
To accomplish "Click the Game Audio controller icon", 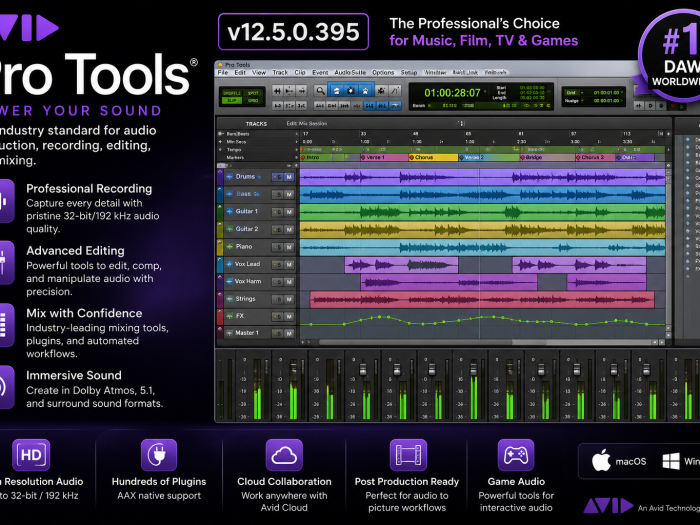I will click(516, 455).
